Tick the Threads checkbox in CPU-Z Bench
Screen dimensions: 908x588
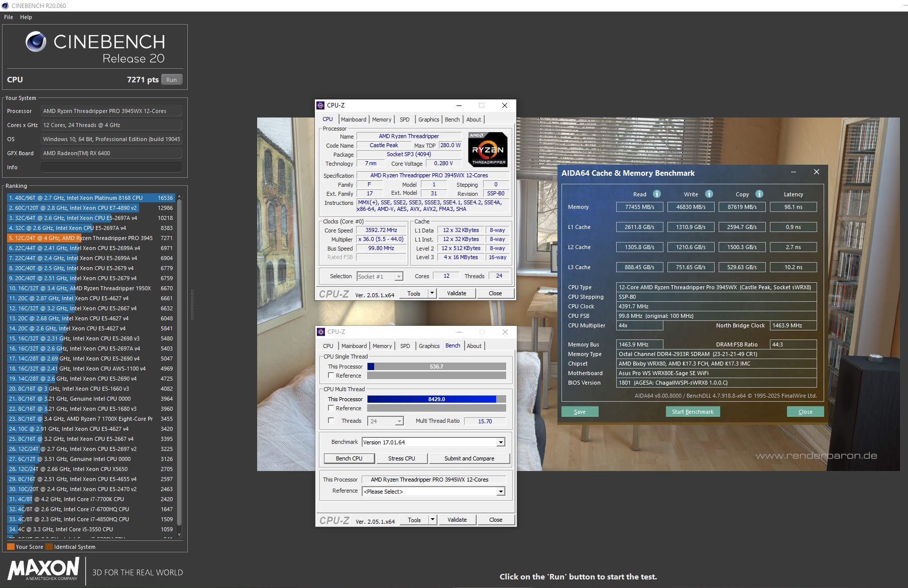point(331,421)
